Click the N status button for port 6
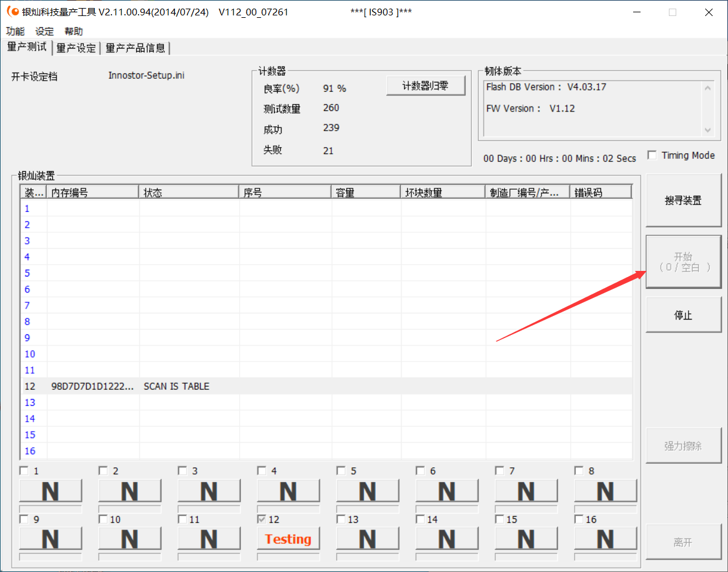The width and height of the screenshot is (728, 572). 447,491
